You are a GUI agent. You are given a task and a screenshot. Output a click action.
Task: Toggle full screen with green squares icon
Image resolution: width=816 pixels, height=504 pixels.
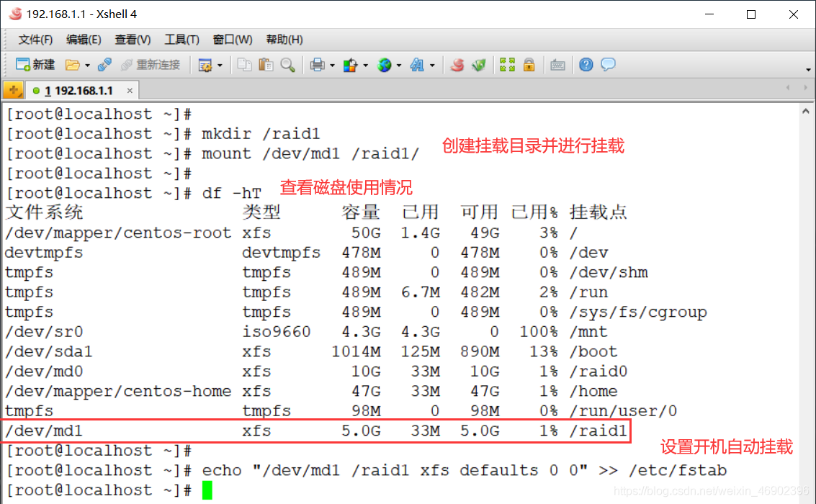(507, 65)
